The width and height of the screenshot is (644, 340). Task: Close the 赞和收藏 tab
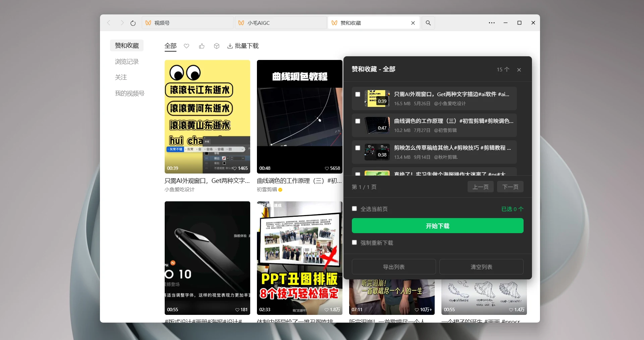[413, 23]
